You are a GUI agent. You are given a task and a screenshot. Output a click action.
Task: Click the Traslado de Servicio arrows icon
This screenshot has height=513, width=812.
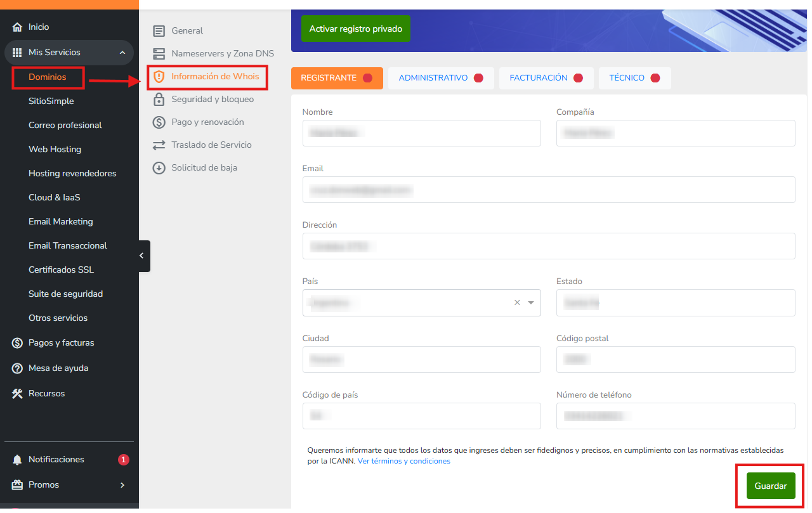coord(159,145)
